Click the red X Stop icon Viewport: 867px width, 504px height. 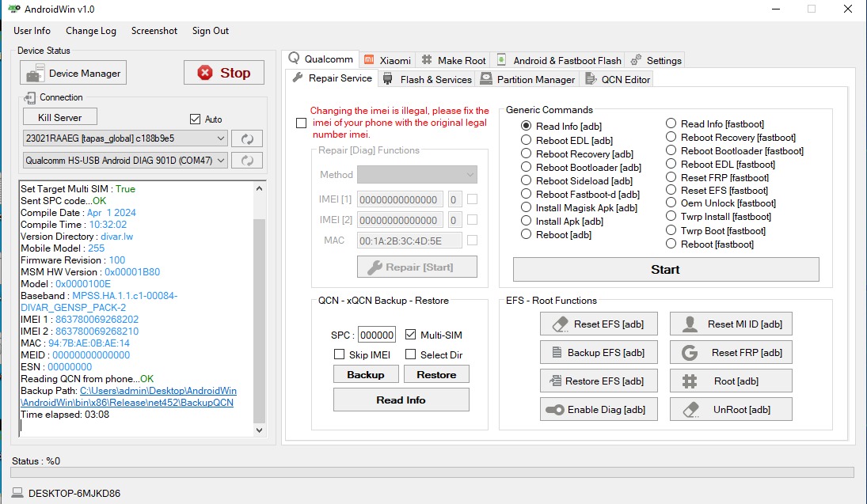click(x=205, y=73)
